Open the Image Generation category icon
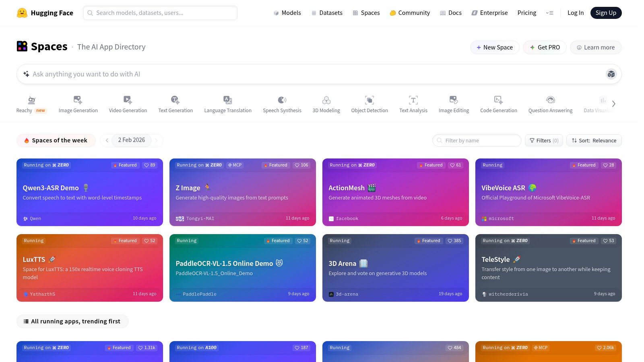The height and width of the screenshot is (362, 644). point(78,100)
